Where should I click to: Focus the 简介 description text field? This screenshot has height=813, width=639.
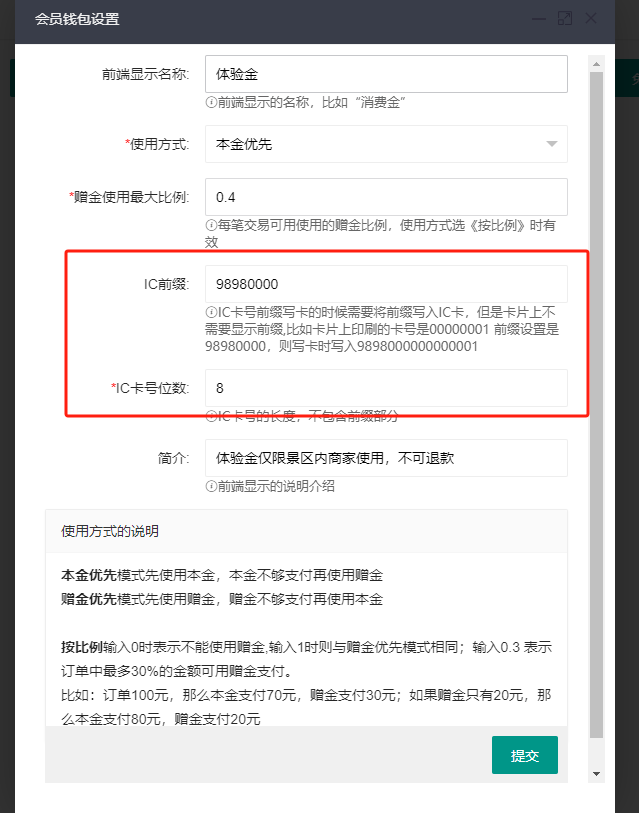click(x=386, y=458)
